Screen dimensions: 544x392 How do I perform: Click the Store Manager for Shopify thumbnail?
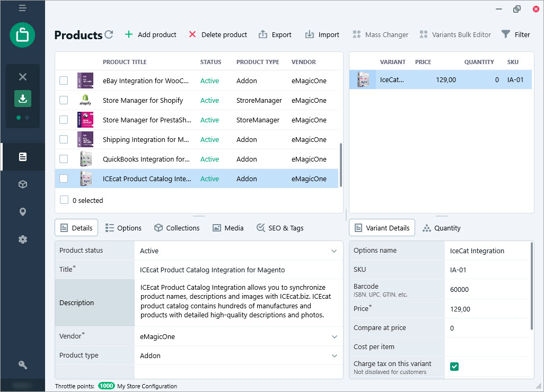click(85, 100)
